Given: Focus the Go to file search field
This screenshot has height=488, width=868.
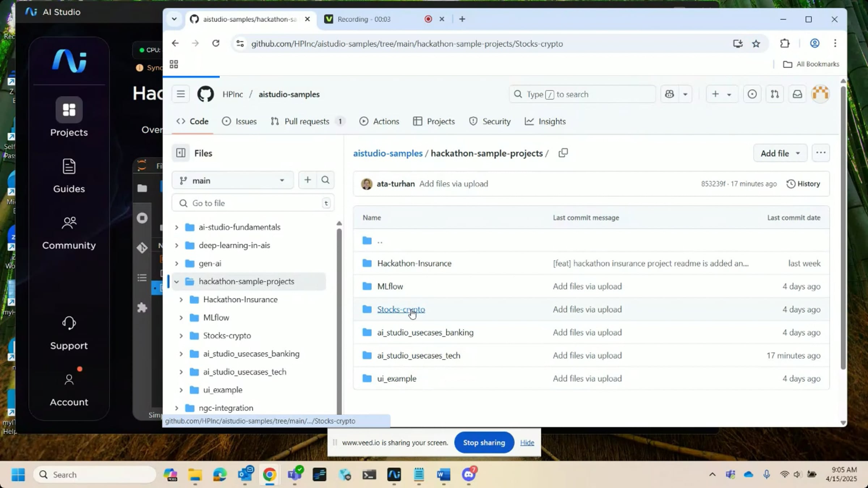Looking at the screenshot, I should click(x=253, y=203).
